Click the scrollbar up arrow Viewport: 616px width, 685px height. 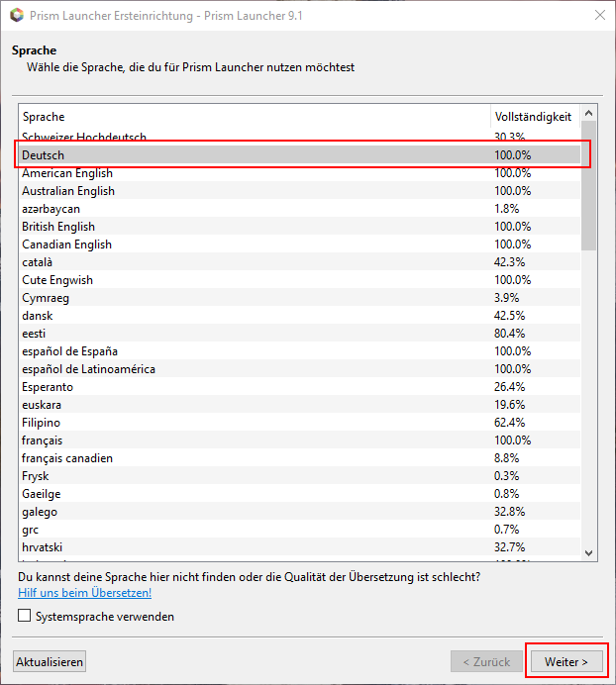pyautogui.click(x=589, y=114)
